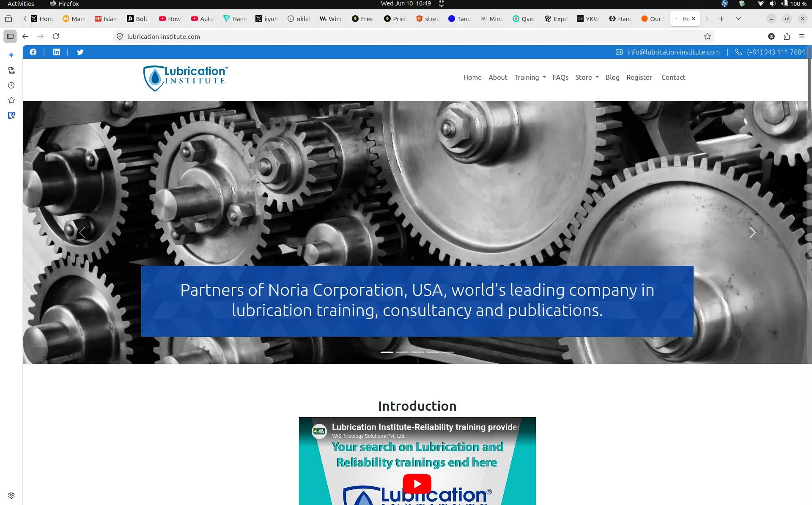Open the Firefox View tab icon
812x505 pixels.
(x=8, y=19)
